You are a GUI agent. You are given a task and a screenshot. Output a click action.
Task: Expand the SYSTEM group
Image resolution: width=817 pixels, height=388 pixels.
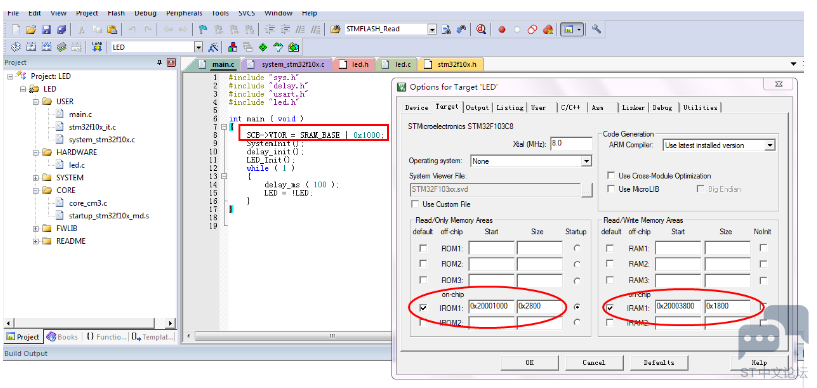pyautogui.click(x=36, y=178)
